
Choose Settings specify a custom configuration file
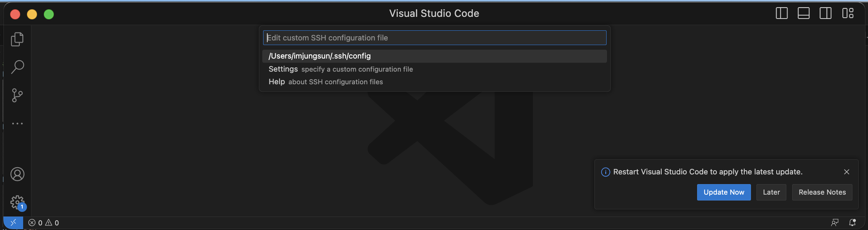[434, 69]
